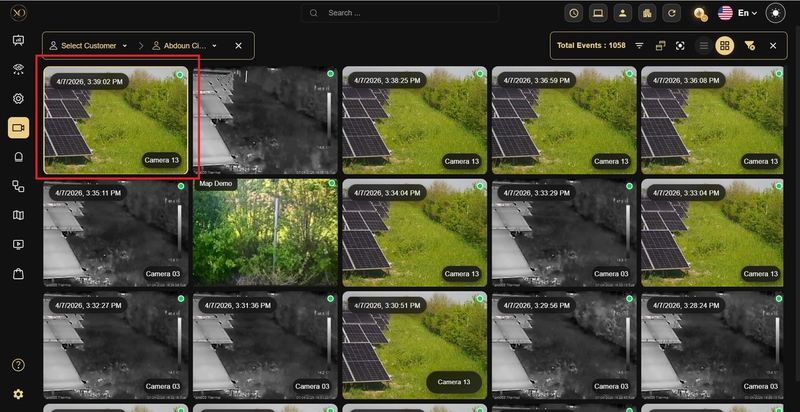Select the highlighted video camera sidebar icon
Viewport: 800px width, 412px height.
18,128
